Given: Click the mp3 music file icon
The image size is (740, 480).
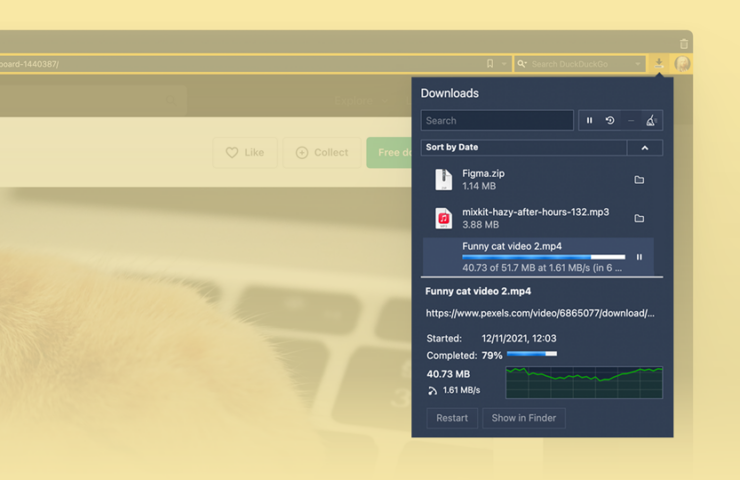Looking at the screenshot, I should [x=443, y=218].
